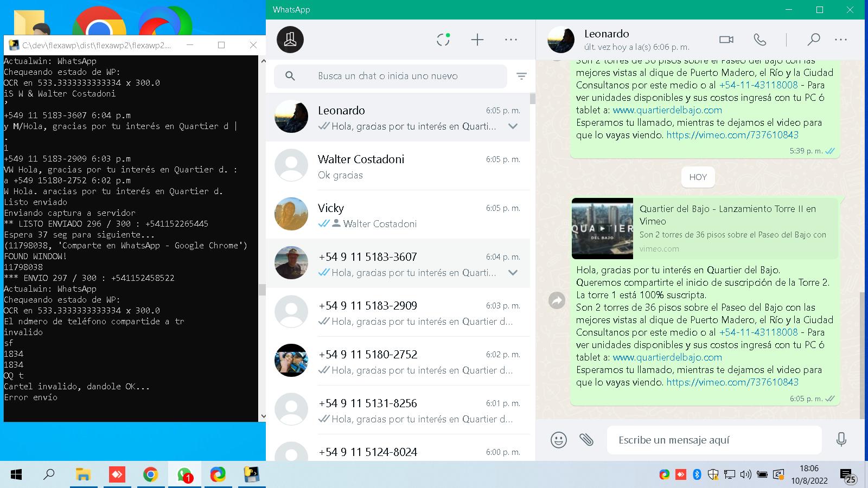Click phone +54-11-43118008 in latest message

pyautogui.click(x=758, y=332)
